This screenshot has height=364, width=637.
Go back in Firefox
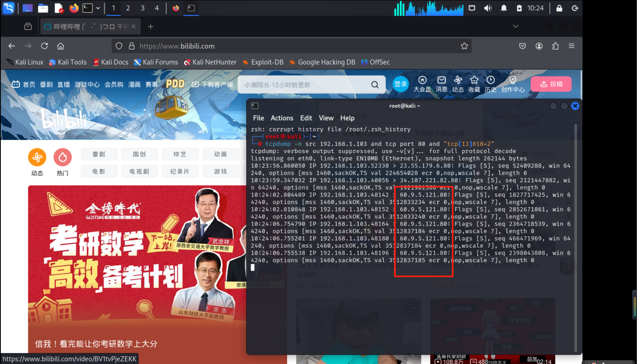(x=12, y=46)
